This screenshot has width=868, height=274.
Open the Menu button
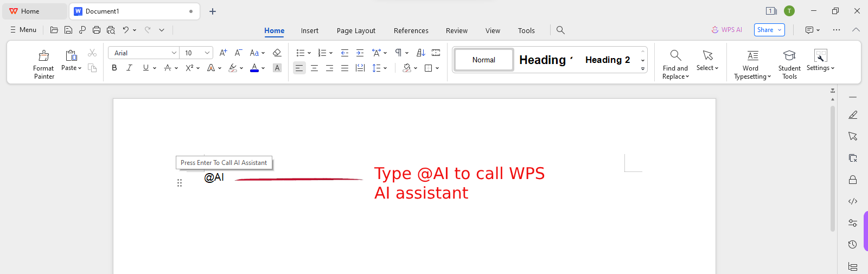[x=23, y=30]
